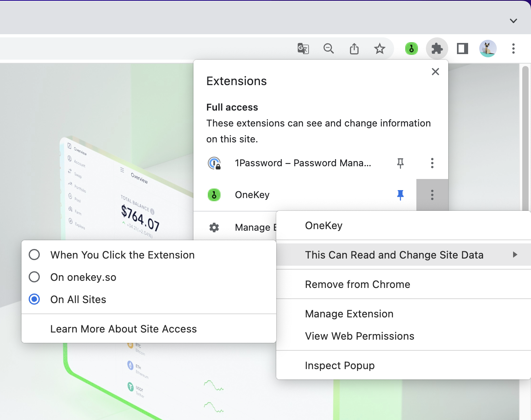Select 'When You Click the Extension' option

coord(149,255)
